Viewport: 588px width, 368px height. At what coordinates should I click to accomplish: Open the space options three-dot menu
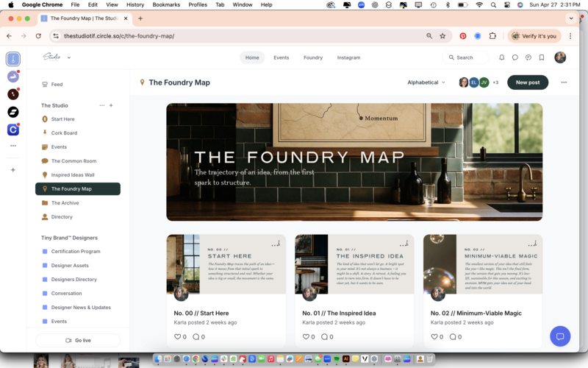(564, 82)
